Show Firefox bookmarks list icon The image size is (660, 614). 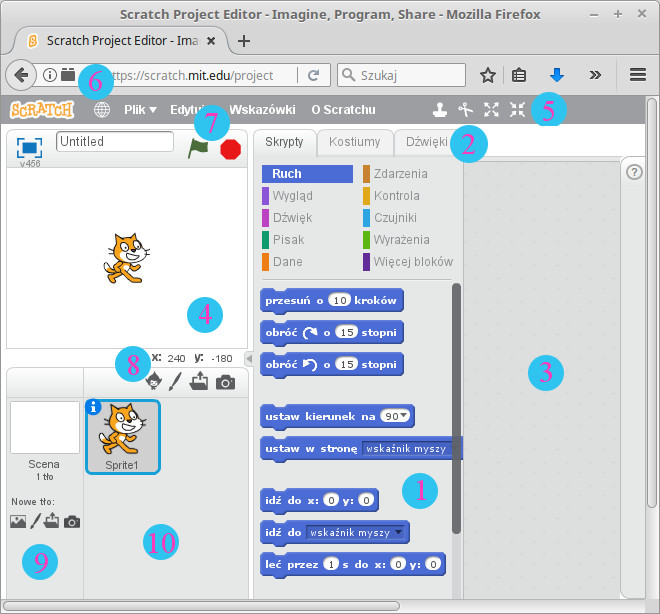pyautogui.click(x=519, y=75)
